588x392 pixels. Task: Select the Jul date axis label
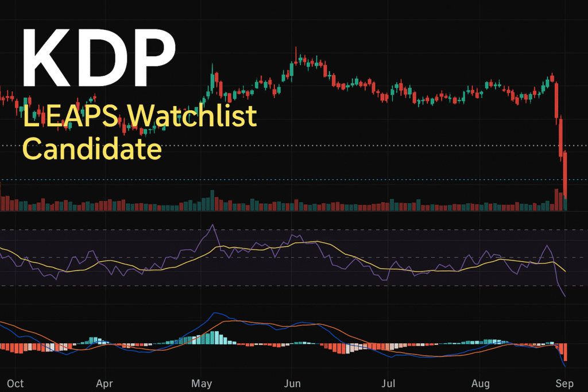coord(390,383)
